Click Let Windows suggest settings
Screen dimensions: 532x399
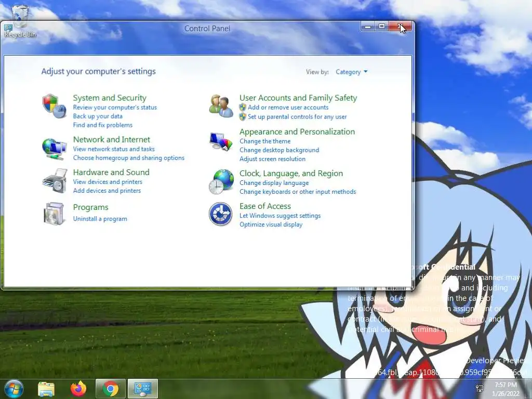pos(280,216)
